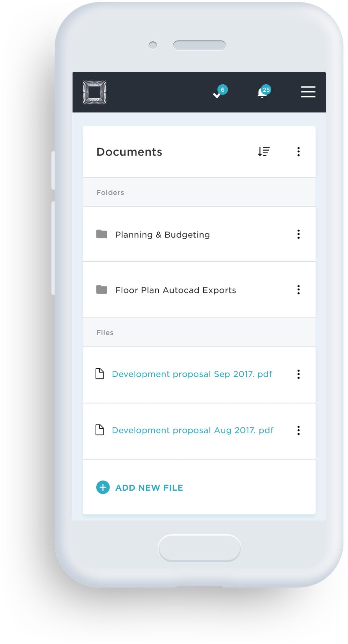This screenshot has width=348, height=644.
Task: Click the folder icon beside Planning & Budgeting
Action: [101, 234]
